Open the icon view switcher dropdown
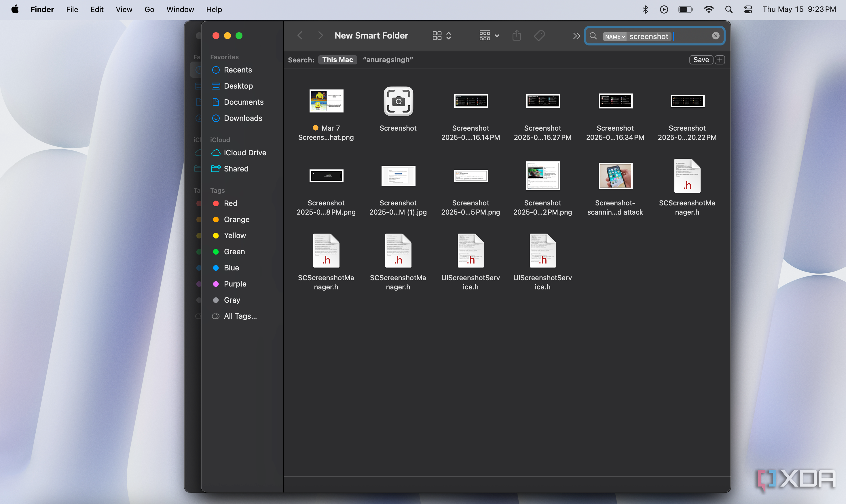This screenshot has height=504, width=846. (x=442, y=36)
